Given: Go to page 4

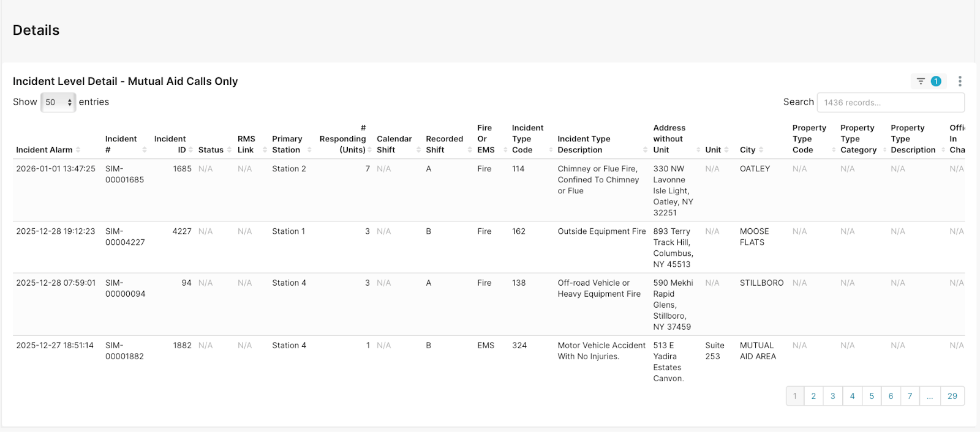Looking at the screenshot, I should click(x=852, y=396).
